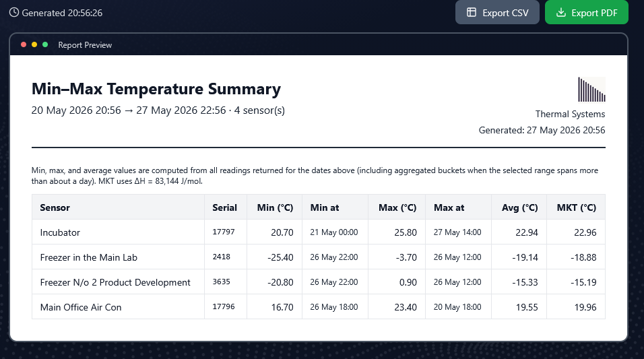Click the clock icon beside Generated time
Screen dimensions: 644x359
[14, 13]
